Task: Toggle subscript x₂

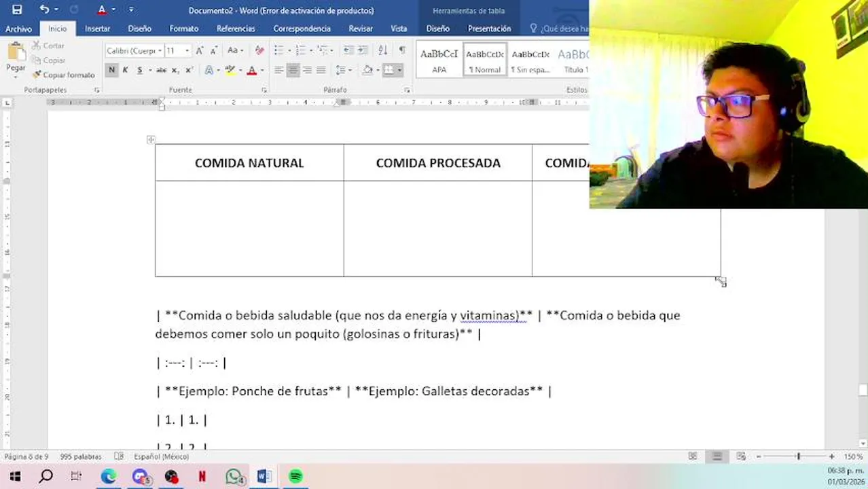Action: pos(175,70)
